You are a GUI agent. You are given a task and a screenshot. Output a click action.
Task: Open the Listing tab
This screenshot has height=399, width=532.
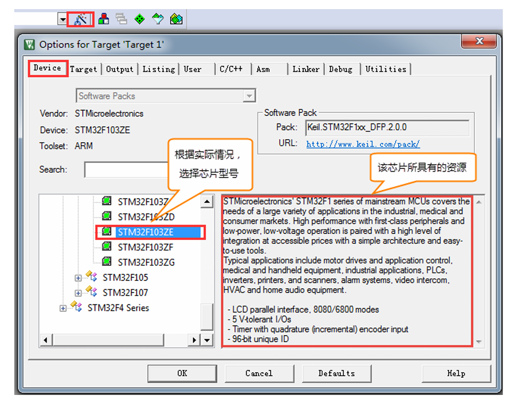(x=159, y=69)
